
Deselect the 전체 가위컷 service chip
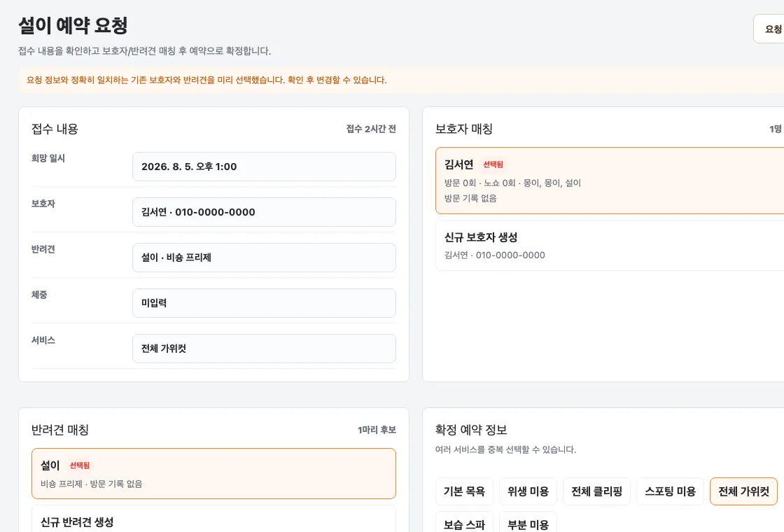click(743, 491)
